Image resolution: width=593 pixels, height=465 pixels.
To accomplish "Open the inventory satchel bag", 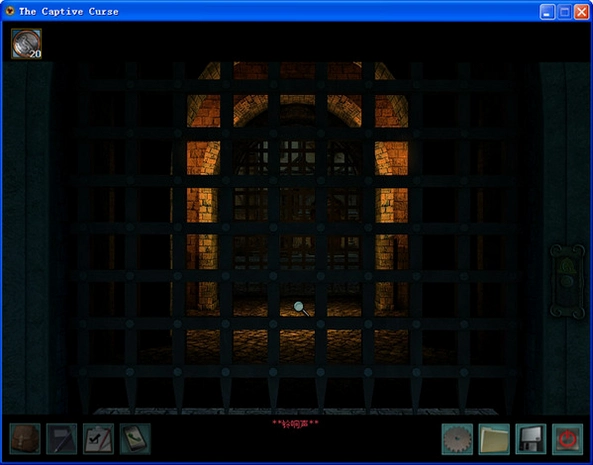I will (x=25, y=439).
